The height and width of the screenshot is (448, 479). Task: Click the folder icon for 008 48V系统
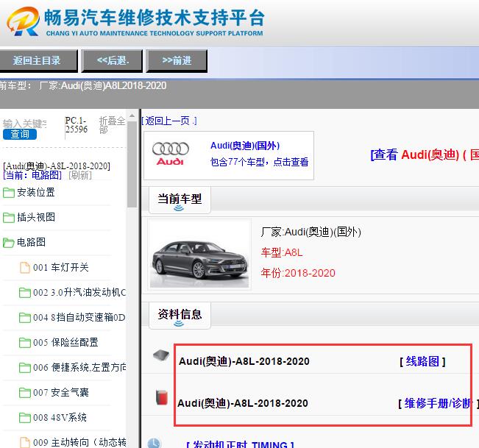tap(25, 418)
